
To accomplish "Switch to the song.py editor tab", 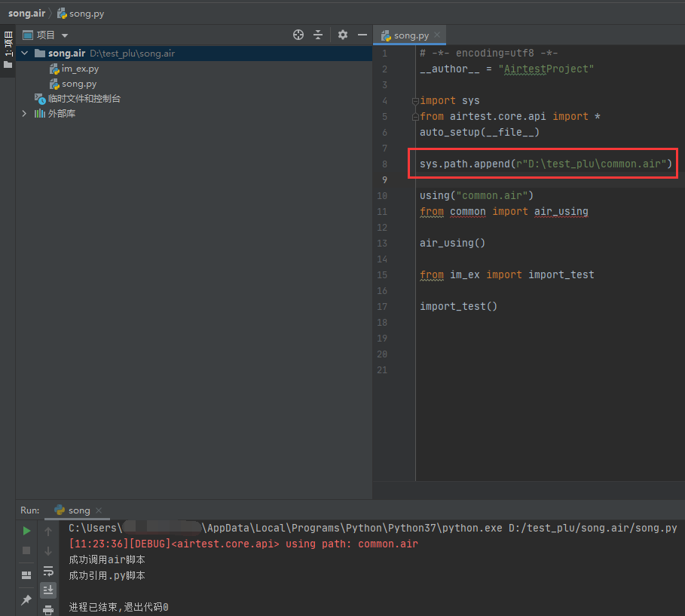I will pyautogui.click(x=411, y=35).
